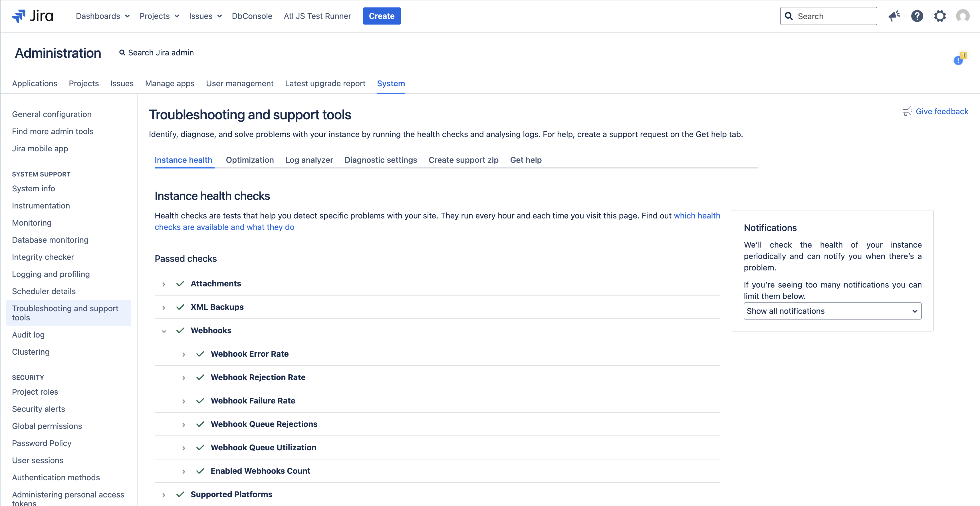The image size is (980, 506).
Task: Open the Show all notifications dropdown
Action: 832,311
